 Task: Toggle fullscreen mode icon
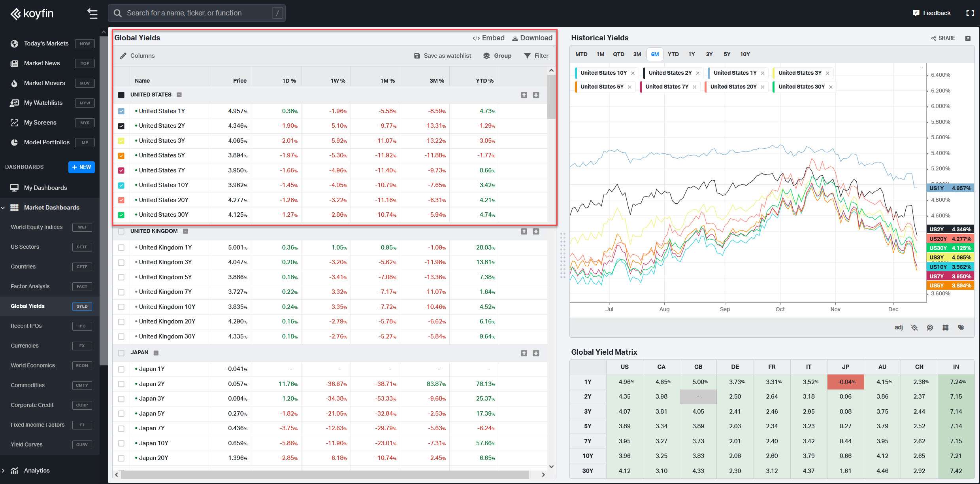pyautogui.click(x=970, y=13)
